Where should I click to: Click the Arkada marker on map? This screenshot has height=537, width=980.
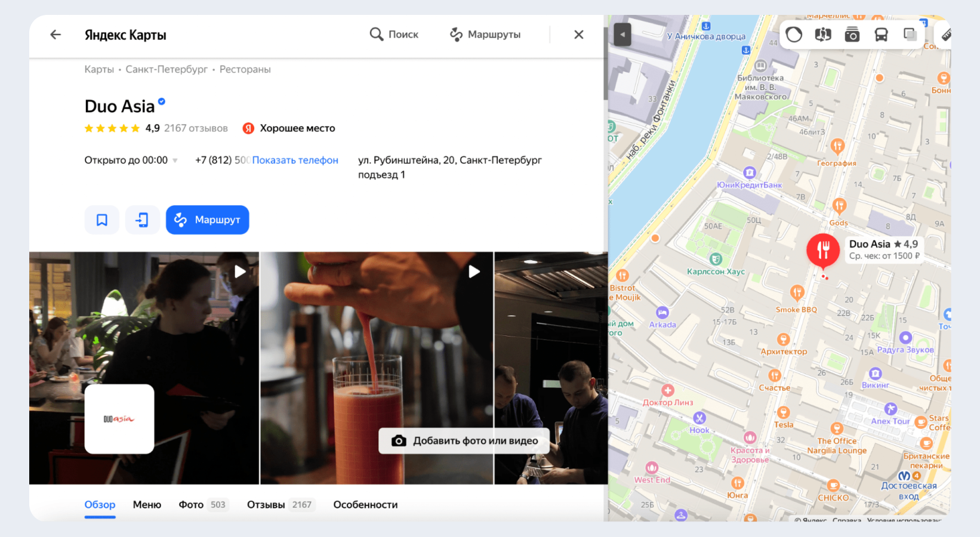tap(662, 313)
